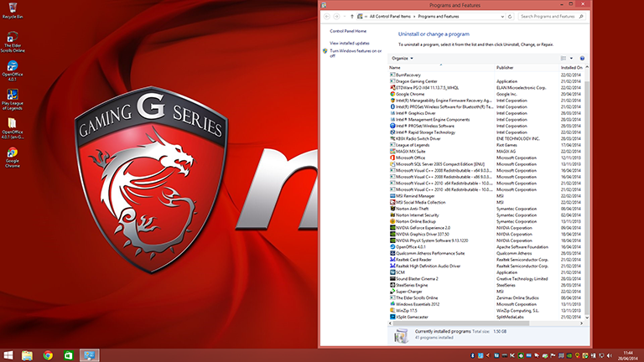Expand the address bar previous locations dropdown
The width and height of the screenshot is (644, 362).
coord(502,17)
